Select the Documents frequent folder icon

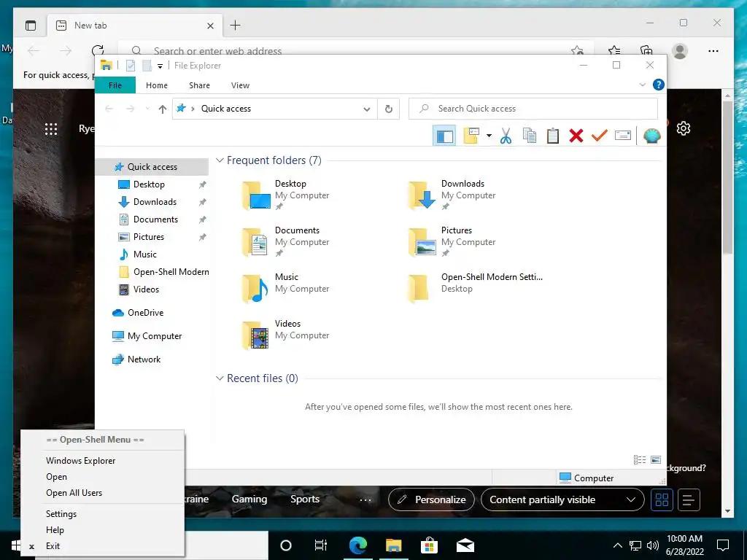pos(255,242)
